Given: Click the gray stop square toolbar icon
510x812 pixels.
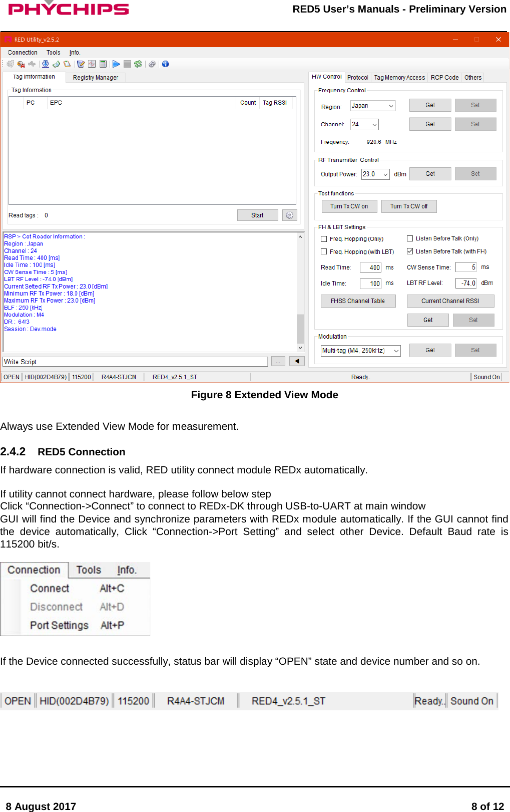Looking at the screenshot, I should [127, 64].
